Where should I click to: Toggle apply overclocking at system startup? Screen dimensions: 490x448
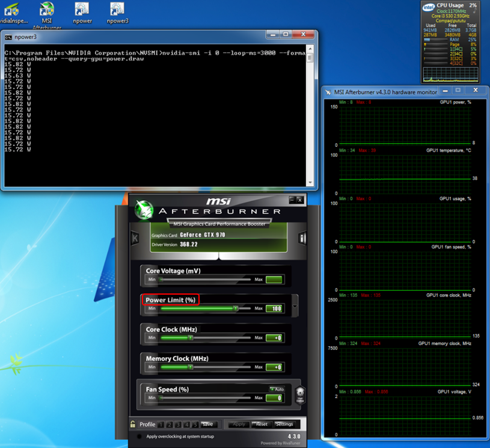point(140,437)
